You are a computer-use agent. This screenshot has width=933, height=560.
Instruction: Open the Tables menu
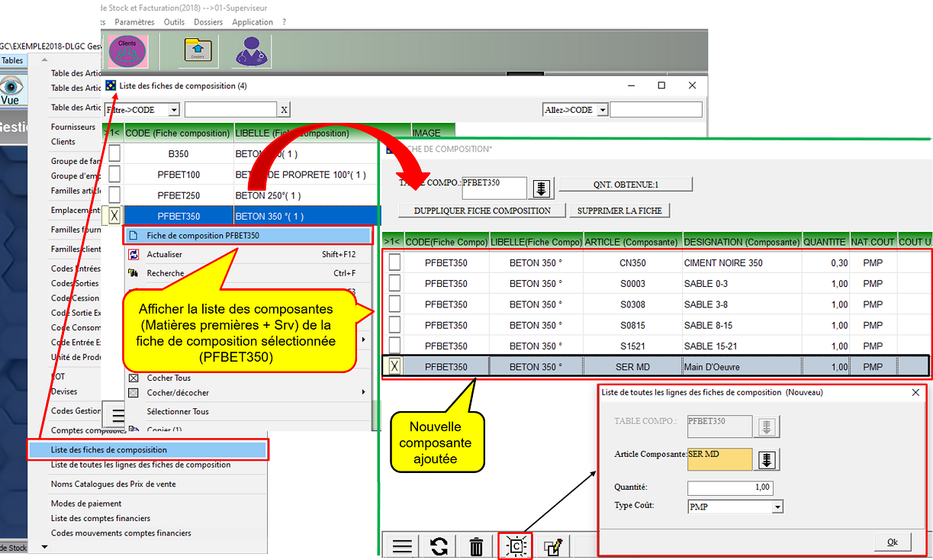tap(13, 60)
